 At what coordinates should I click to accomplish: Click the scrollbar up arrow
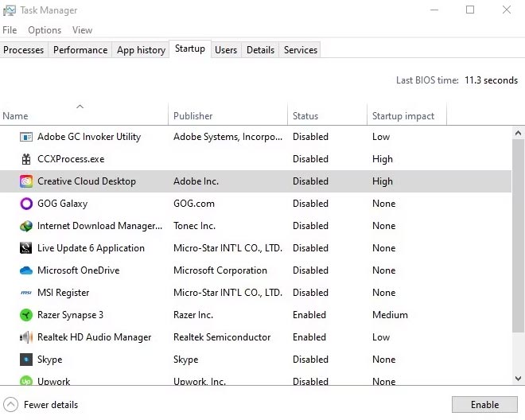pyautogui.click(x=518, y=133)
